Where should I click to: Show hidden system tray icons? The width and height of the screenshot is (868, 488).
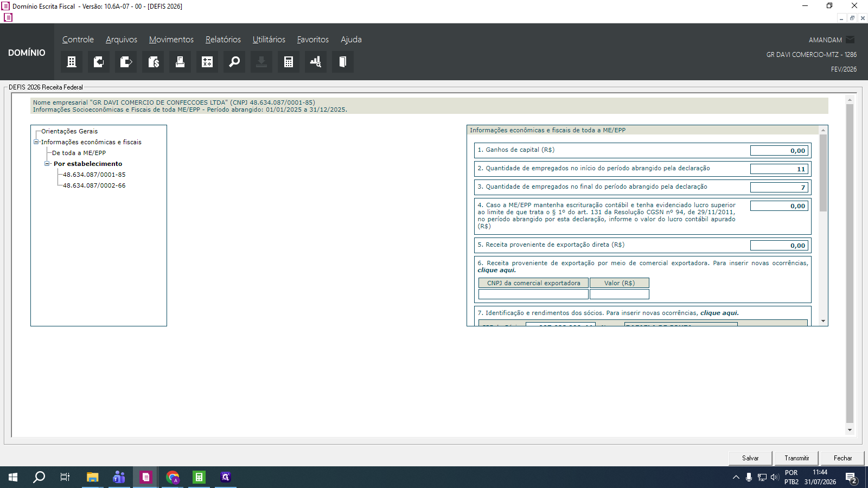point(736,477)
